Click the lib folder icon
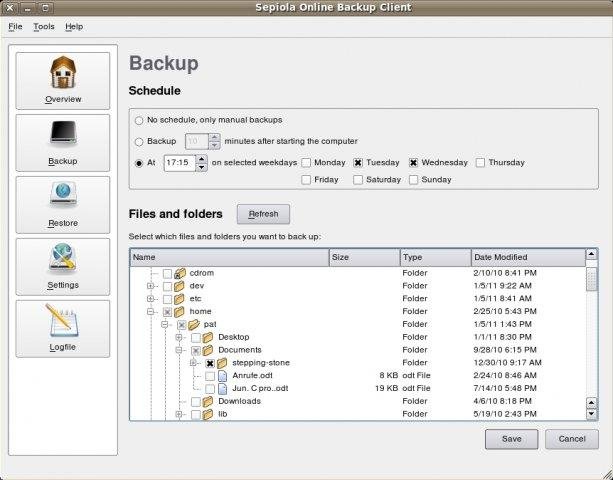Image resolution: width=613 pixels, height=480 pixels. (x=208, y=414)
